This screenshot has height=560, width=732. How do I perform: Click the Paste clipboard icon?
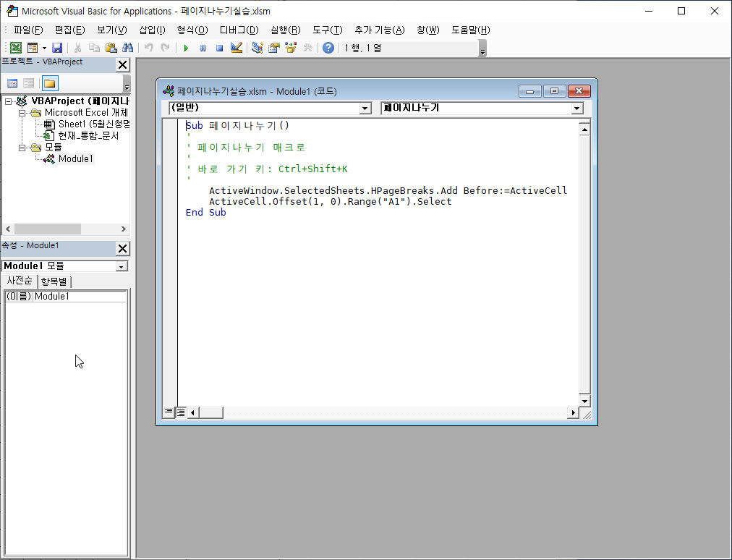click(x=111, y=48)
